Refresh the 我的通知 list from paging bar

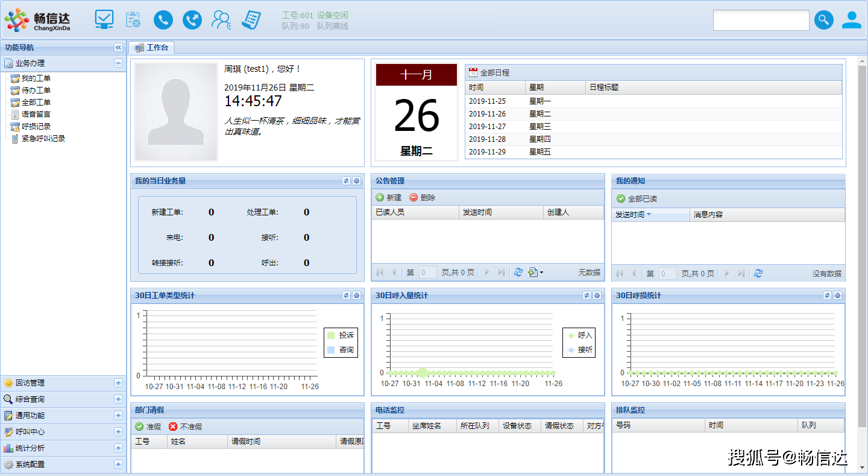[x=758, y=273]
